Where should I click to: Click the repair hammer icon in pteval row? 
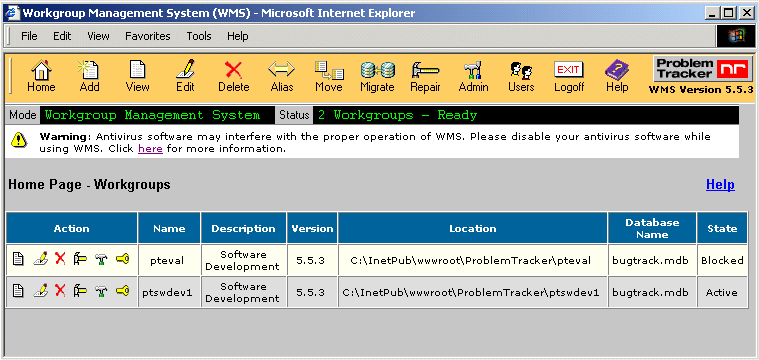click(x=80, y=259)
